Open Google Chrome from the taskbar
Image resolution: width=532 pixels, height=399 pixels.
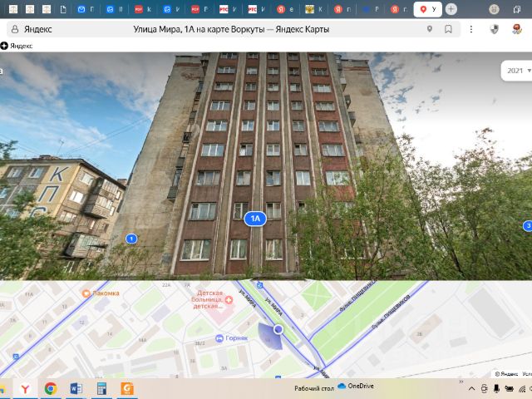pyautogui.click(x=51, y=389)
